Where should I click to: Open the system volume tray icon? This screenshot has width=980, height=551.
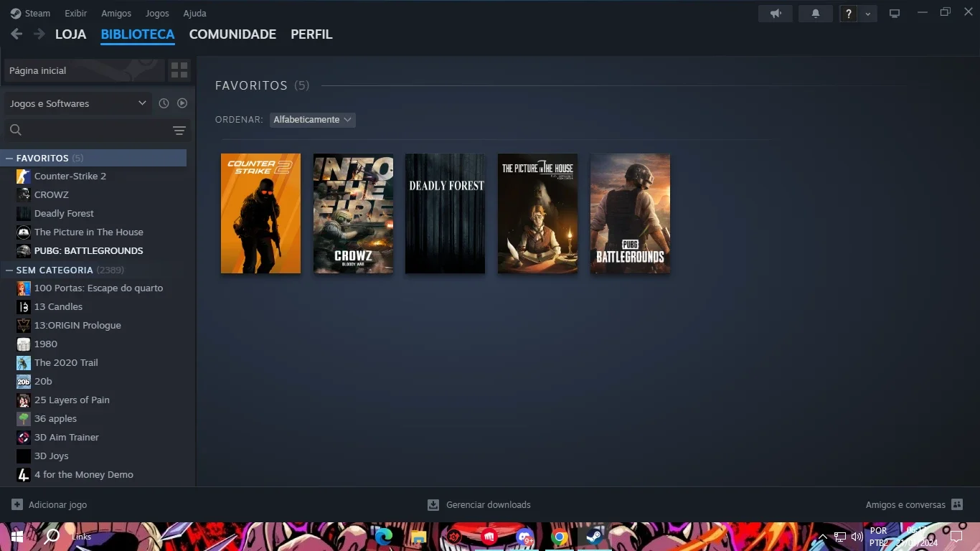[857, 537]
